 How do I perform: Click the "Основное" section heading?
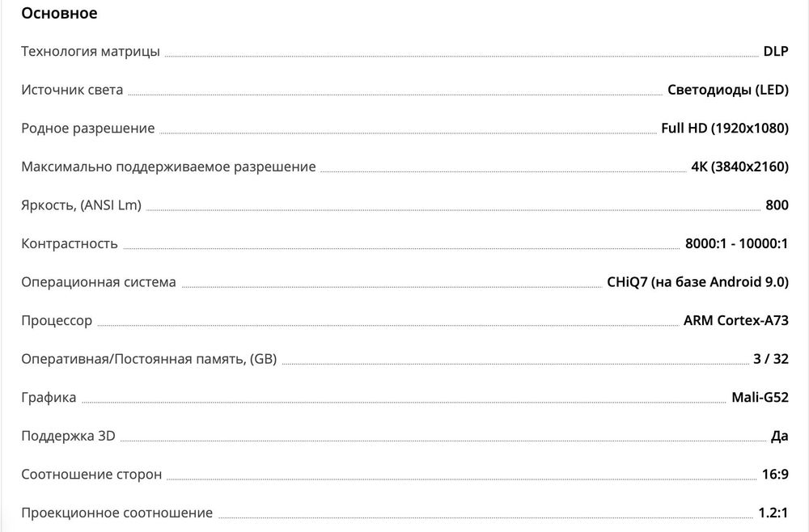tap(59, 14)
